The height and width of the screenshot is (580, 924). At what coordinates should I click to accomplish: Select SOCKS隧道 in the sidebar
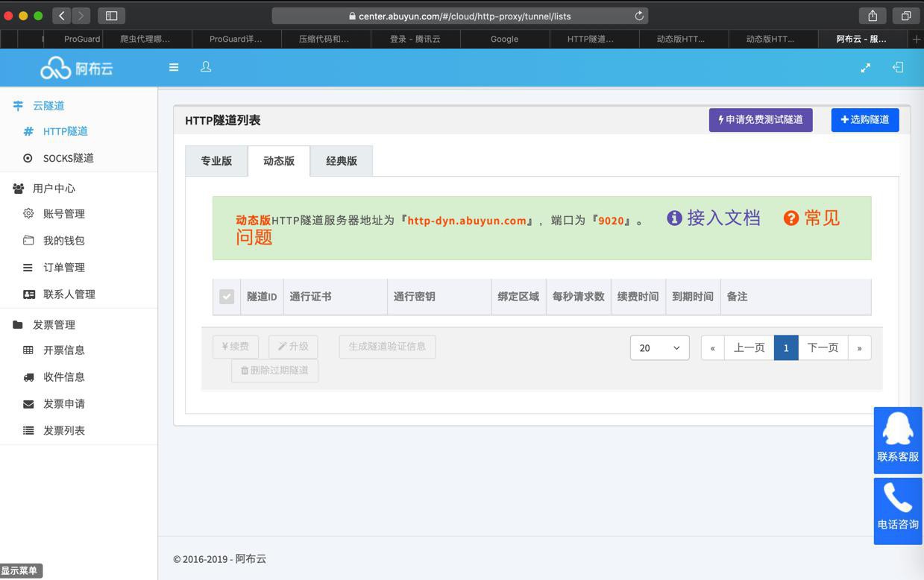[x=69, y=158]
